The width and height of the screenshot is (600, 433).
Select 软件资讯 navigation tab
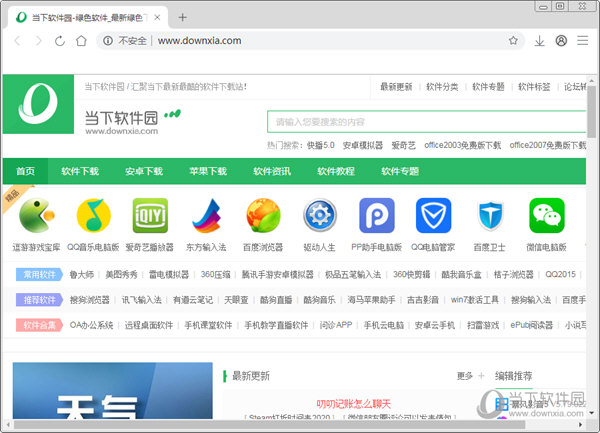(272, 171)
